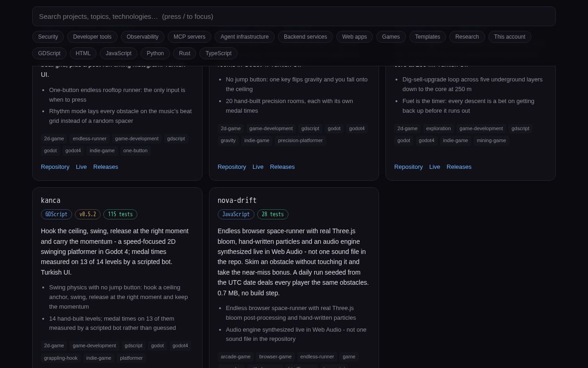This screenshot has width=588, height=368.
Task: Select the one-button topic tag
Action: tap(136, 150)
